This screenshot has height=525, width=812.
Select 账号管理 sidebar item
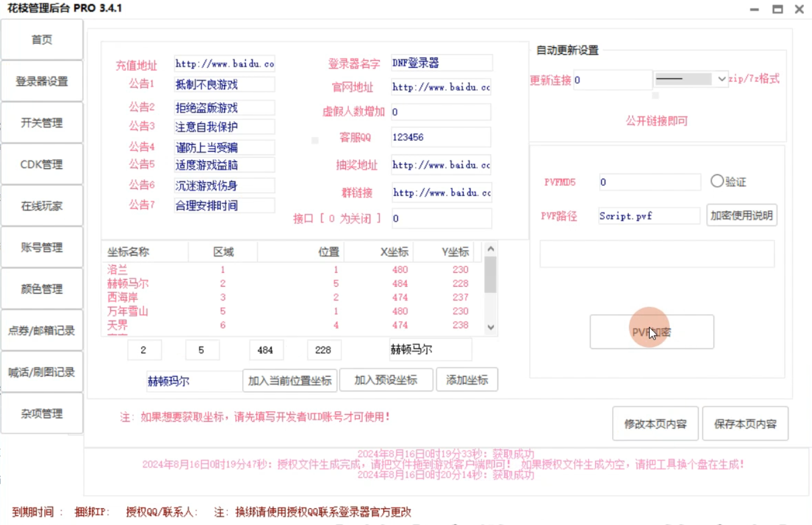pos(42,247)
